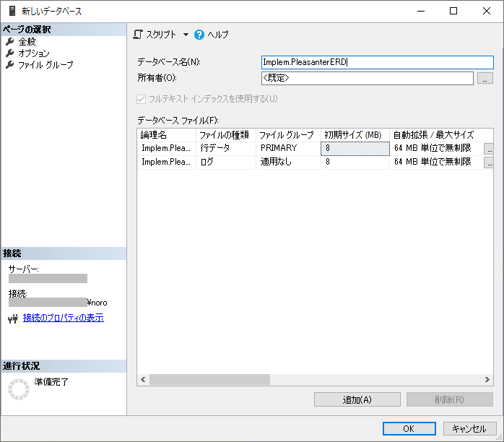
Task: Focus the database name input field
Action: coord(378,62)
